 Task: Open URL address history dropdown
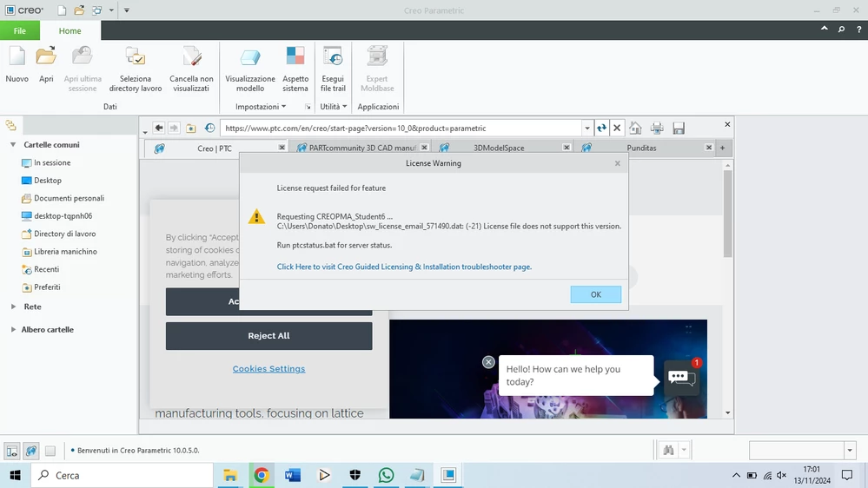tap(586, 128)
